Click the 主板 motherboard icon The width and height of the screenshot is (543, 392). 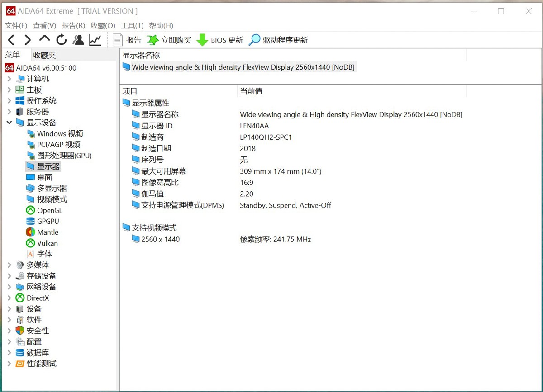pyautogui.click(x=20, y=90)
